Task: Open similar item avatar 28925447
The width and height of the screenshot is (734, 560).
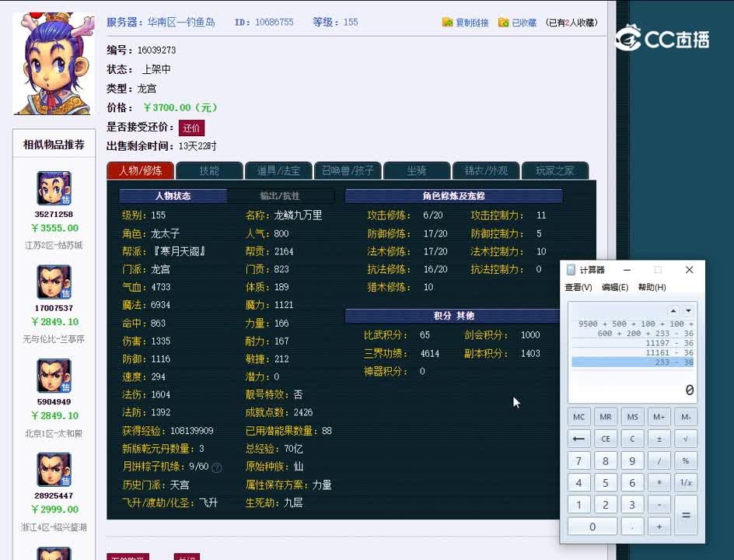Action: pyautogui.click(x=54, y=469)
